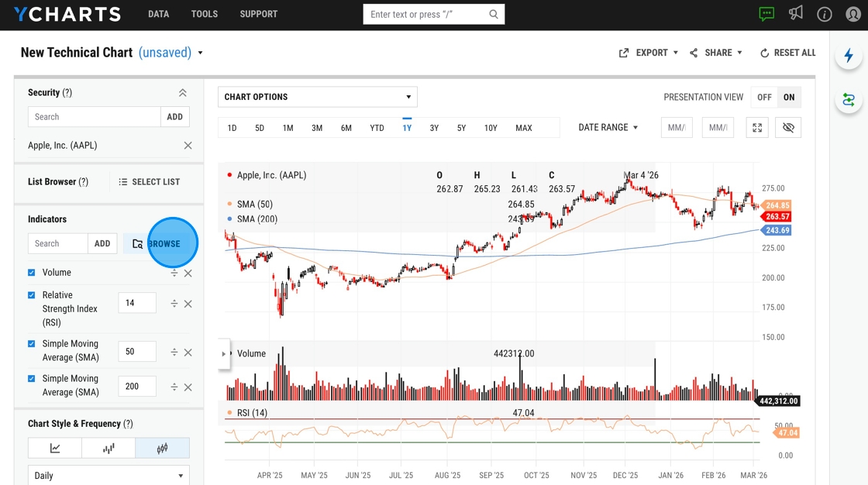Click the blue lightning bolt sidebar icon
Image resolution: width=868 pixels, height=485 pixels.
click(849, 55)
